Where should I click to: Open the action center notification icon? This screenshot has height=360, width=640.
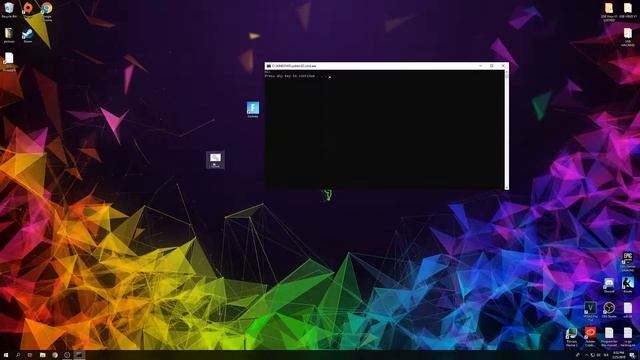(632, 356)
